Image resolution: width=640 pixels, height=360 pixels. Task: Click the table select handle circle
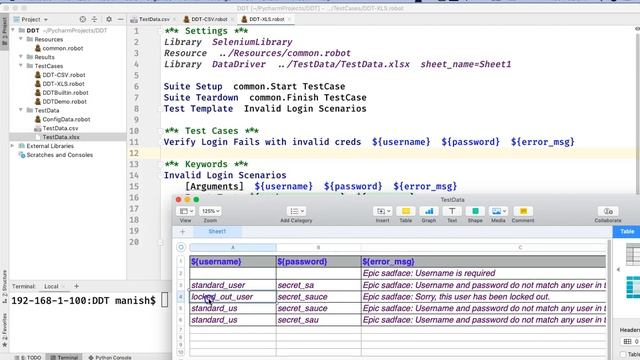click(181, 247)
